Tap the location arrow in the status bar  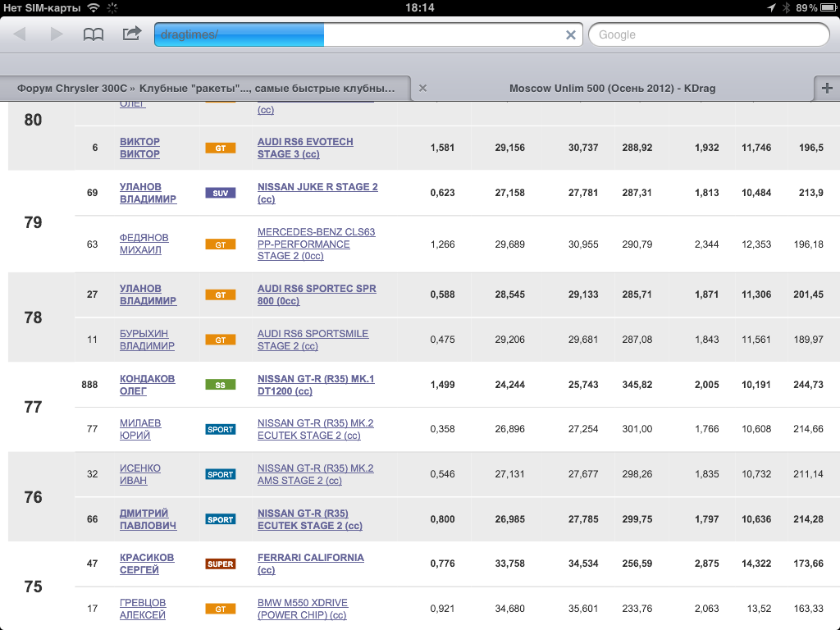coord(771,7)
